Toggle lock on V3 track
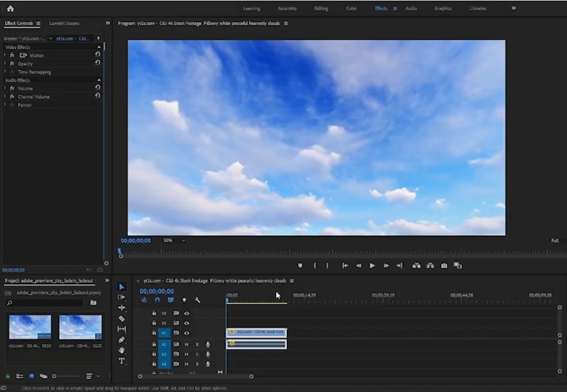The height and width of the screenshot is (392, 567). pos(154,313)
